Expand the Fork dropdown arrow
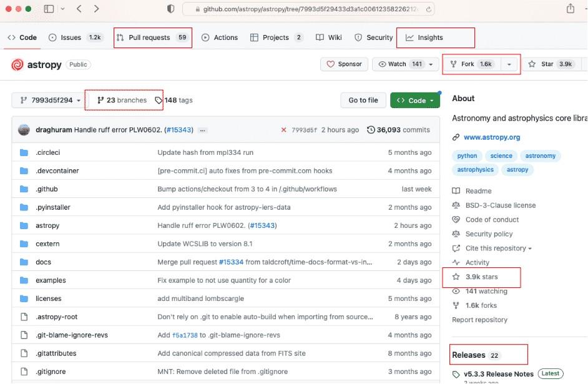 pos(509,64)
